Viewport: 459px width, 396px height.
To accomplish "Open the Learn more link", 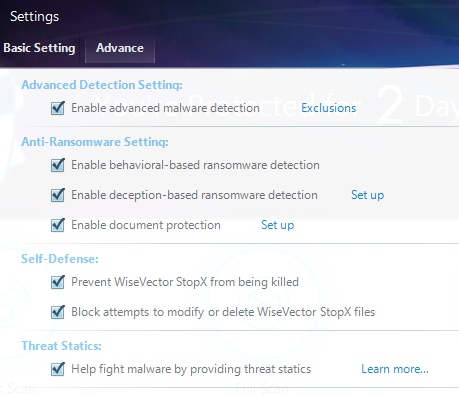I will [395, 369].
